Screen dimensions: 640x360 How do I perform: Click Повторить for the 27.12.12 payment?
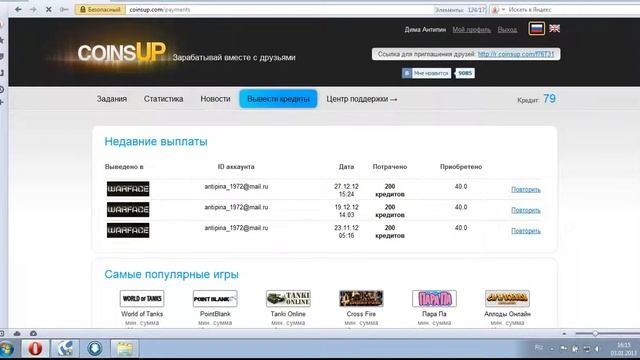pyautogui.click(x=526, y=189)
